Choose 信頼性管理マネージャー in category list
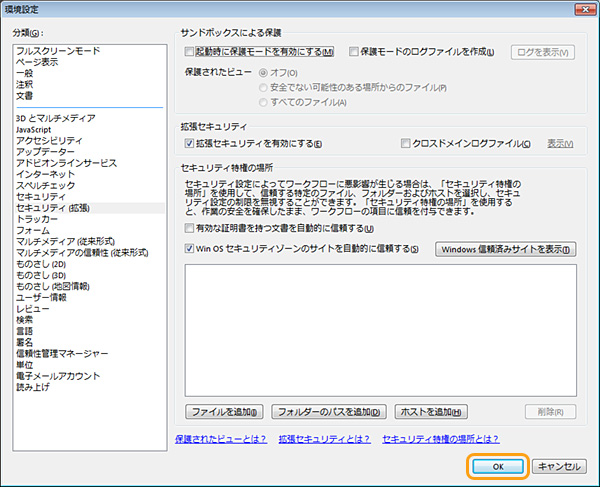This screenshot has height=497, width=600. pyautogui.click(x=62, y=354)
